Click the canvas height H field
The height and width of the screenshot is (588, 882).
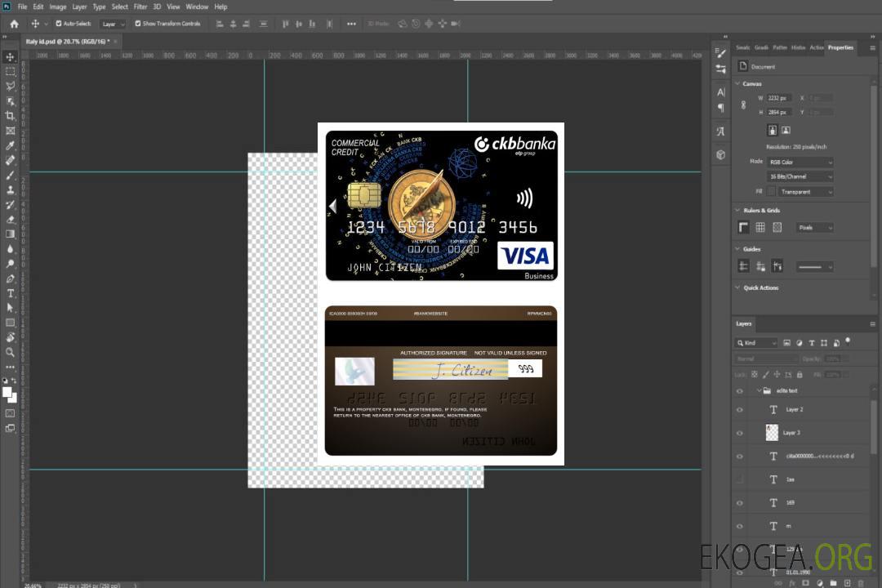(x=778, y=113)
